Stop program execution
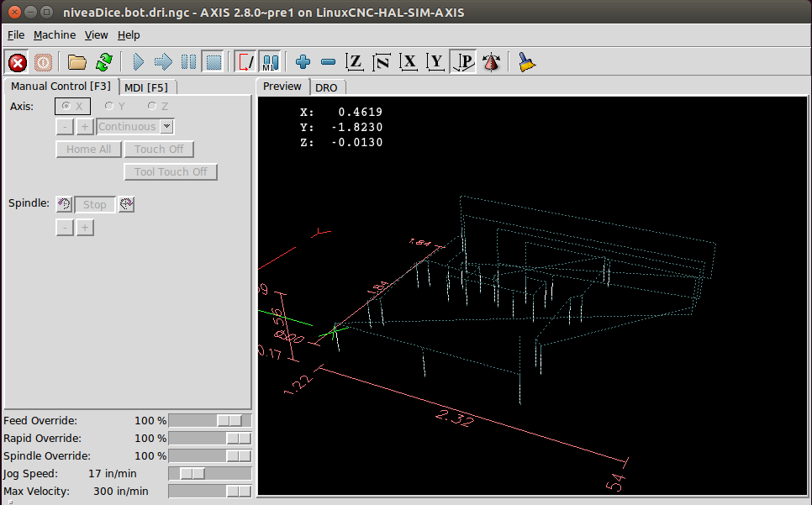 coord(214,63)
